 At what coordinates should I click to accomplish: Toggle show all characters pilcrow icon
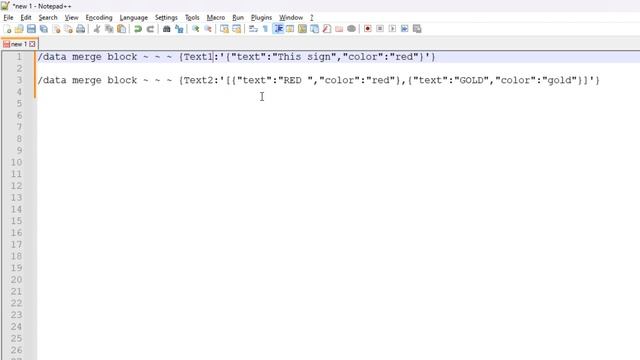pos(265,29)
